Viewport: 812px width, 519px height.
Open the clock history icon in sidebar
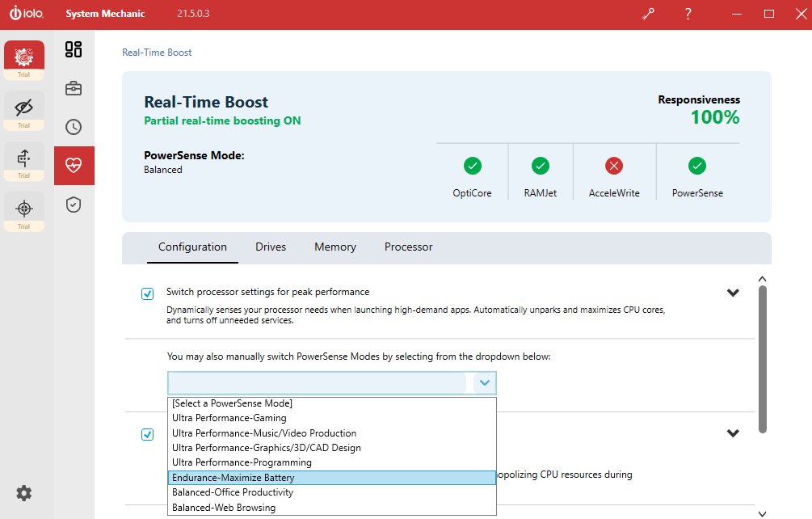pos(74,127)
